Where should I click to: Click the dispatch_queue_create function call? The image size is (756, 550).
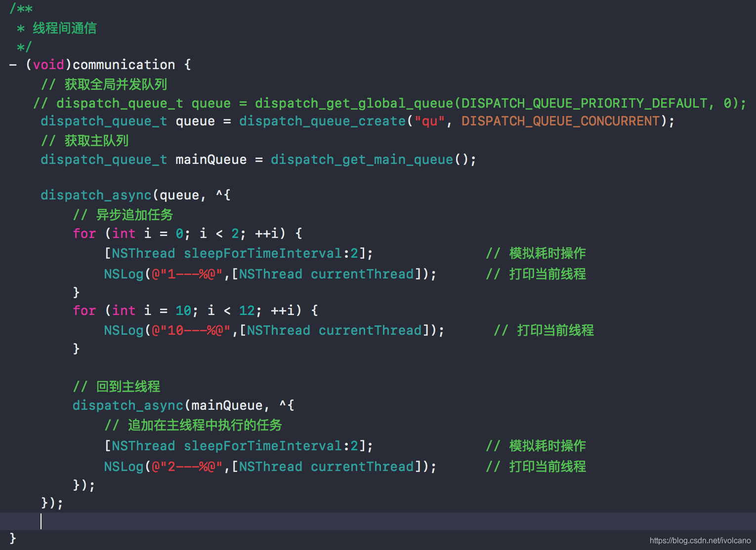322,121
